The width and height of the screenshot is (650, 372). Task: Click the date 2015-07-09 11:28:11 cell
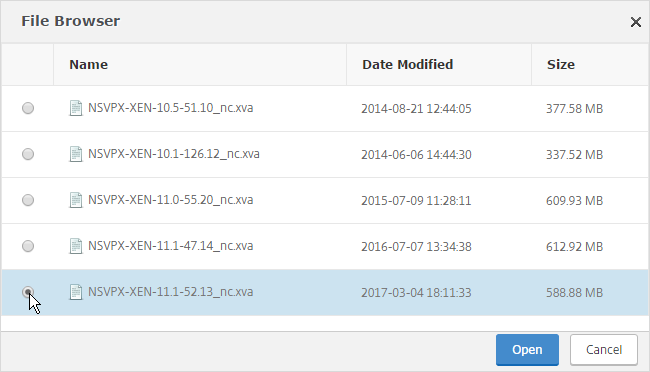coord(416,201)
